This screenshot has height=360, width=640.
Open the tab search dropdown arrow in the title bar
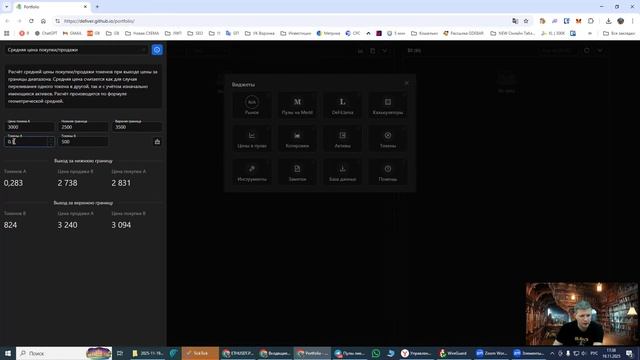(7, 7)
